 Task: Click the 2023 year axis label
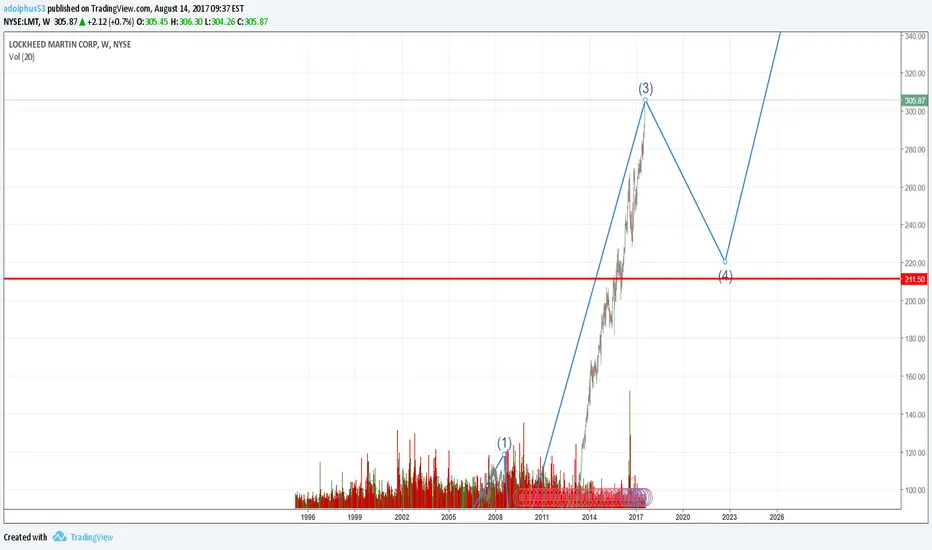(x=729, y=517)
